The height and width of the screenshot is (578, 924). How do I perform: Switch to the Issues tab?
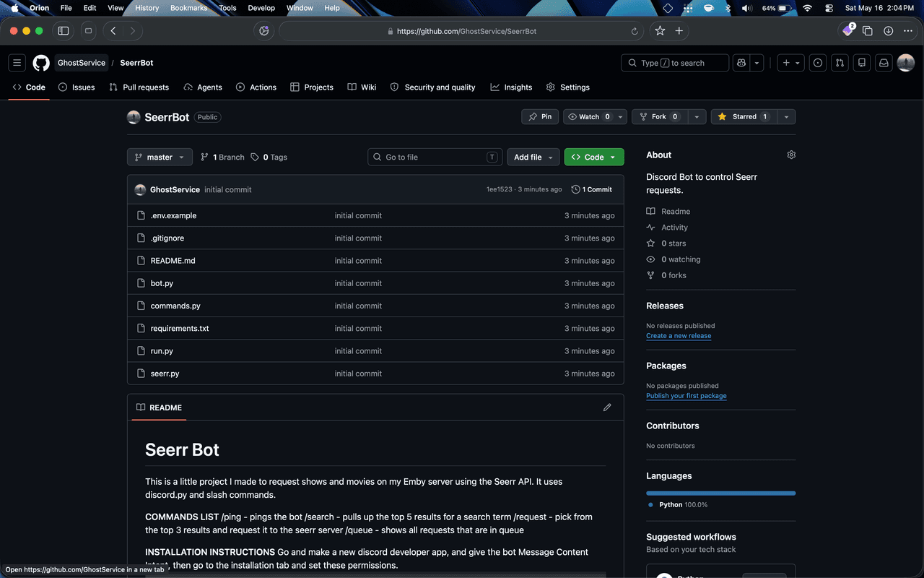click(77, 87)
